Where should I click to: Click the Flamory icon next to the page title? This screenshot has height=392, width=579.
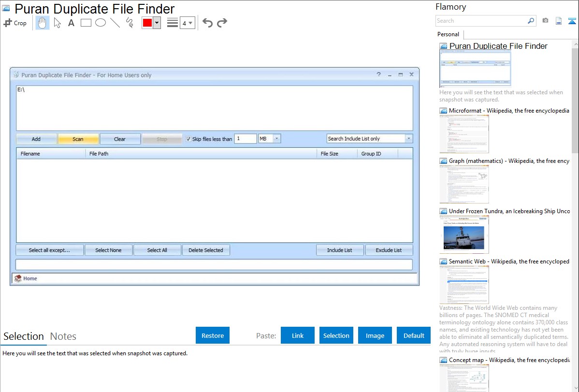point(6,9)
